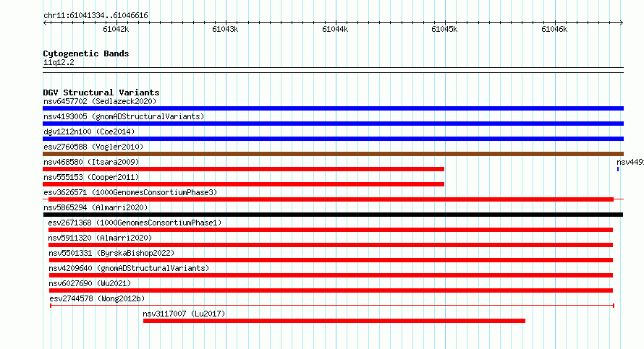Open the dgv1212n100 (Coe2014) label

coord(89,132)
